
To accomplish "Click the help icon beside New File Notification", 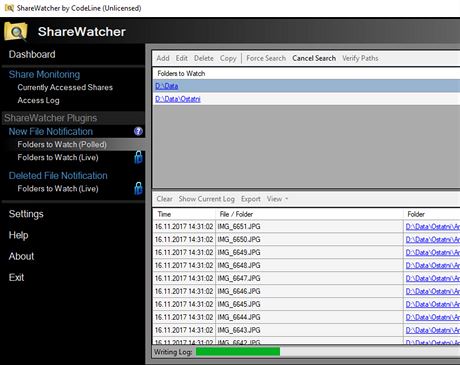I will point(138,131).
